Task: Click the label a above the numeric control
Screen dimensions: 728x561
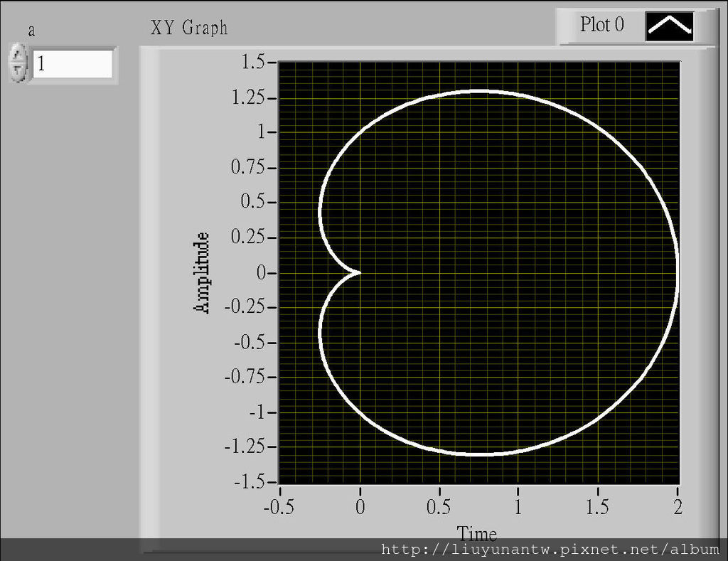Action: (31, 31)
